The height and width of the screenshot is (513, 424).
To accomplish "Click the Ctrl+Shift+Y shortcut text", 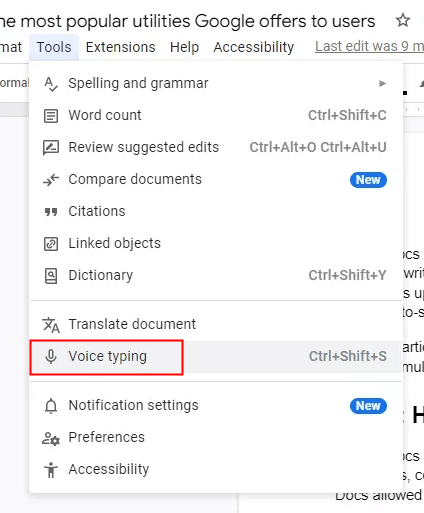I will point(347,275).
